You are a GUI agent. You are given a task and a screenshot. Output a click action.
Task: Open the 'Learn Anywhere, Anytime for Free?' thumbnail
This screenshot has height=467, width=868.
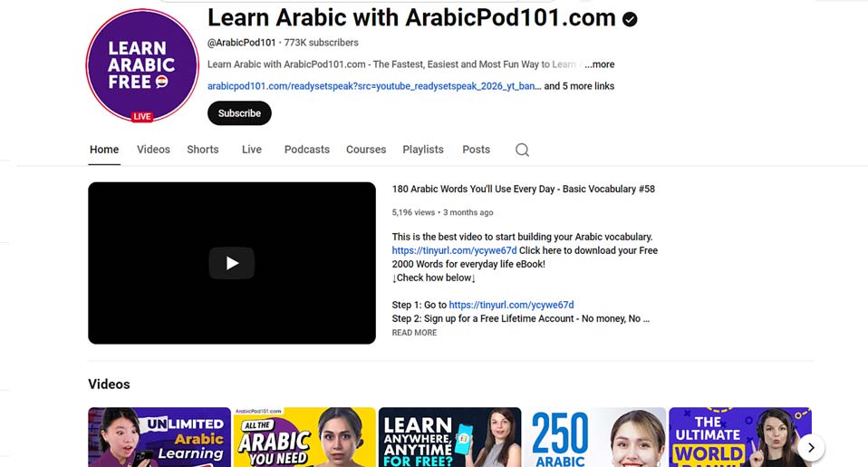tap(450, 437)
